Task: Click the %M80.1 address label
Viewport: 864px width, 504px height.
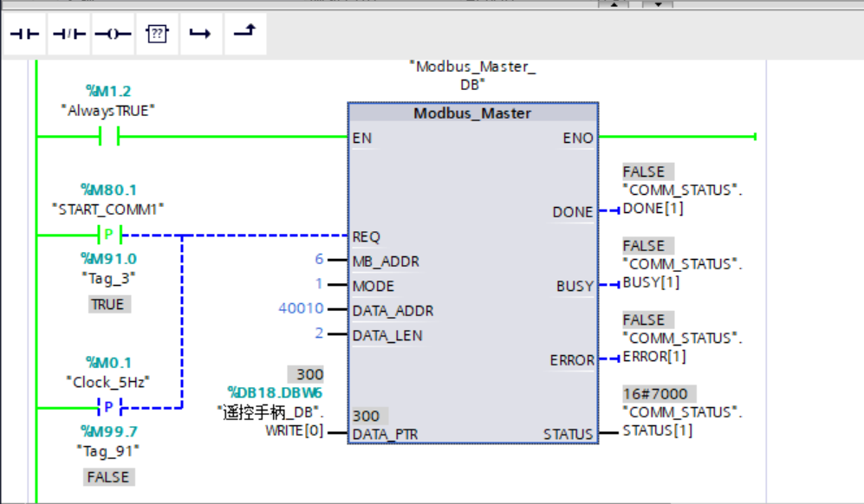Action: click(108, 190)
